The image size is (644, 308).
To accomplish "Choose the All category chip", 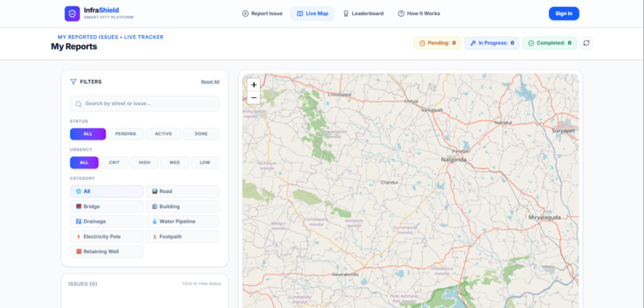I will coord(107,192).
